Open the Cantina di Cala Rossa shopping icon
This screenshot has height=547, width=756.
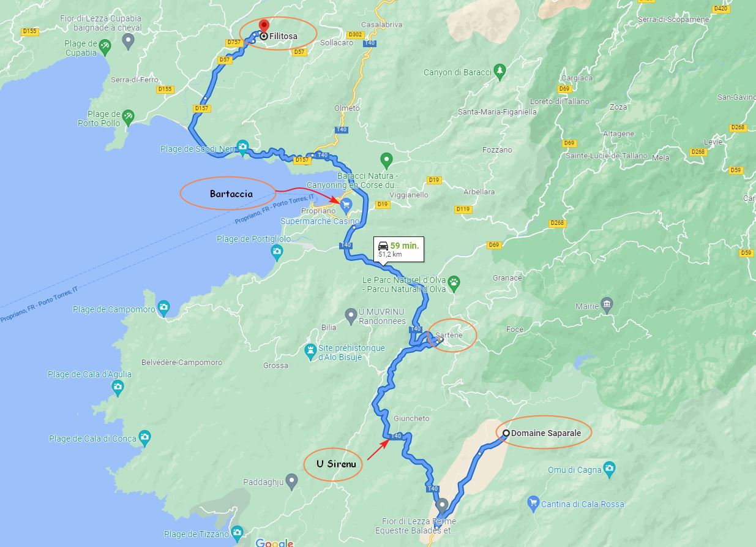click(x=533, y=504)
